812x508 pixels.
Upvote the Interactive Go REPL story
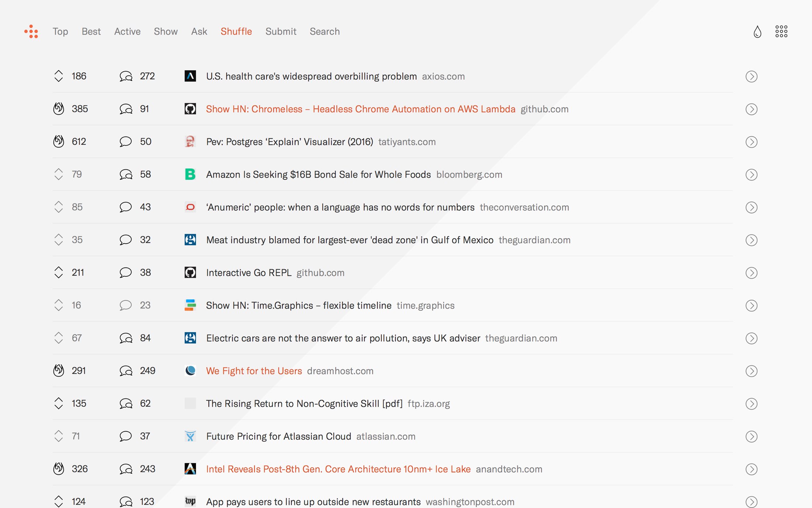point(59,272)
